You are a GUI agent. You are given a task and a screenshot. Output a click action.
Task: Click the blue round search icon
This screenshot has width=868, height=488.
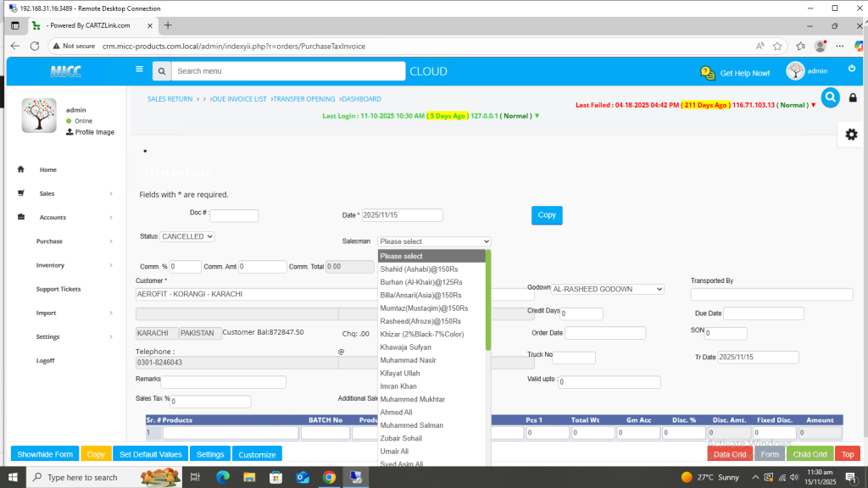pyautogui.click(x=830, y=97)
